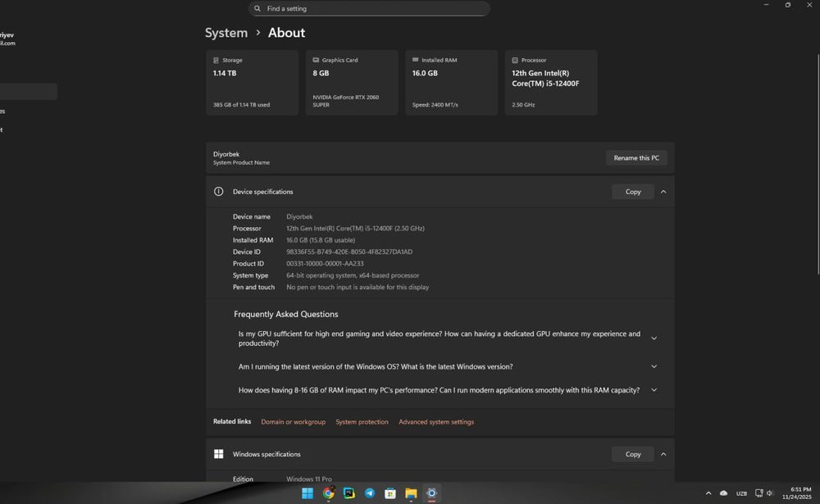
Task: Click the Diyorbek System Product Name header
Action: click(x=242, y=158)
